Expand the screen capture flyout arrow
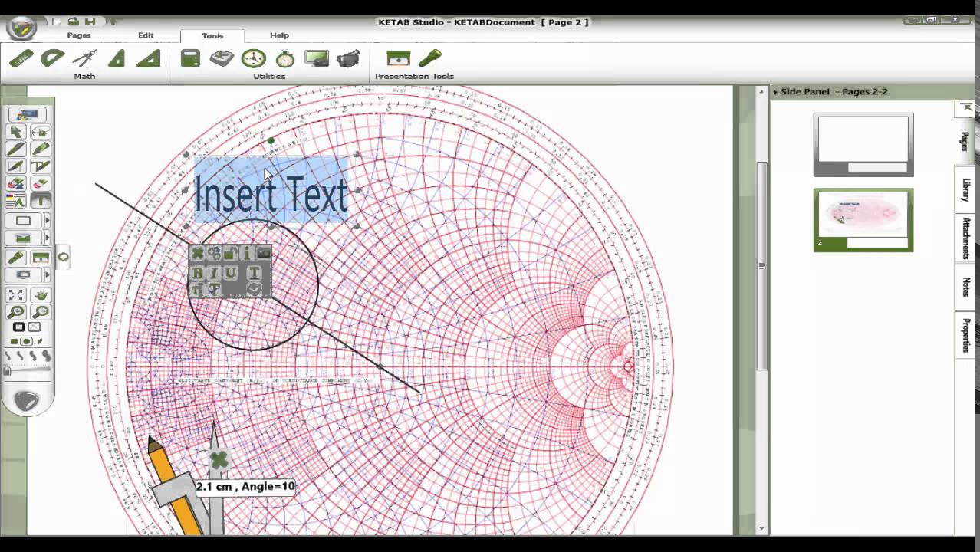 coord(48,274)
